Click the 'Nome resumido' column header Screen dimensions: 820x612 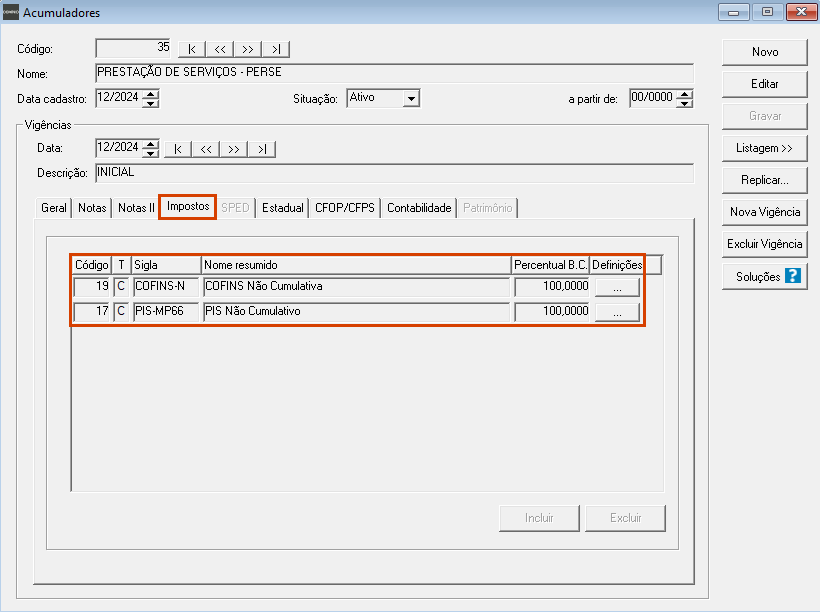(356, 265)
